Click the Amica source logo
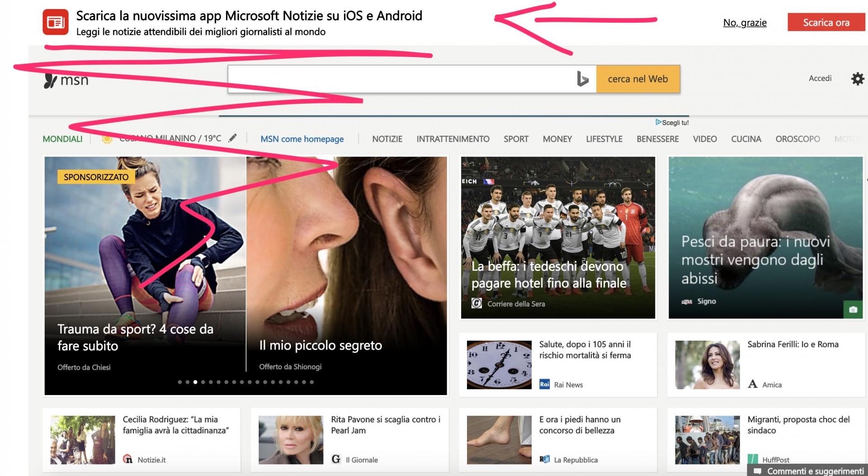The height and width of the screenshot is (476, 868). pyautogui.click(x=753, y=384)
